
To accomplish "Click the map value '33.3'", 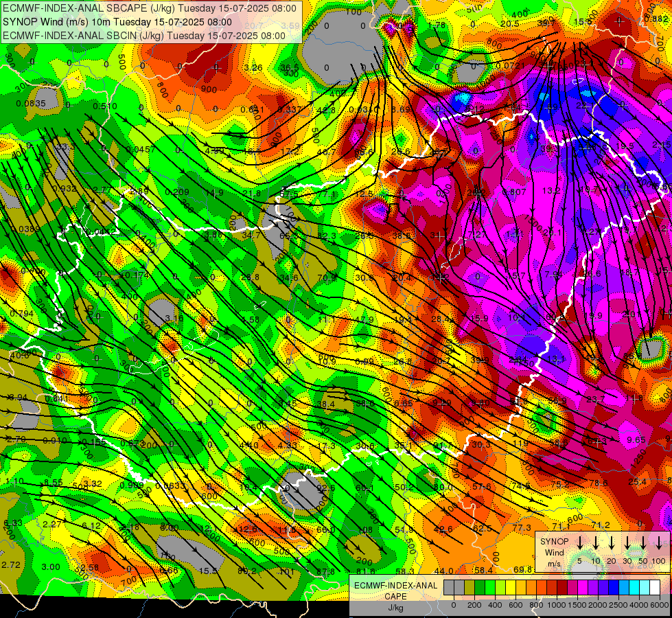I will [66, 147].
